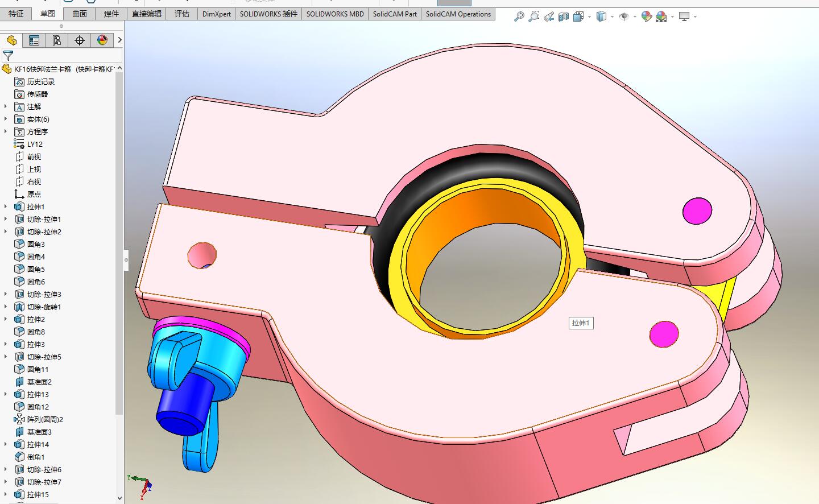Image resolution: width=819 pixels, height=504 pixels.
Task: Click the 倒角1 chamfer icon
Action: 19,457
